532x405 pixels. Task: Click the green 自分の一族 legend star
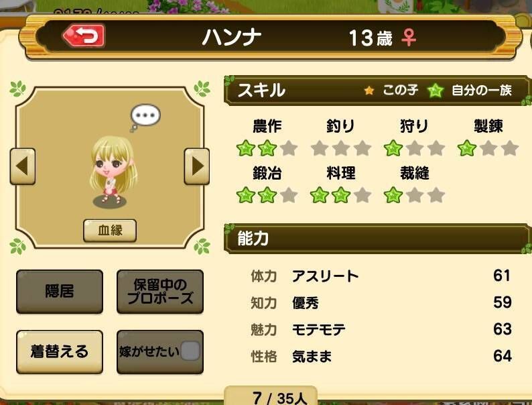[x=436, y=91]
